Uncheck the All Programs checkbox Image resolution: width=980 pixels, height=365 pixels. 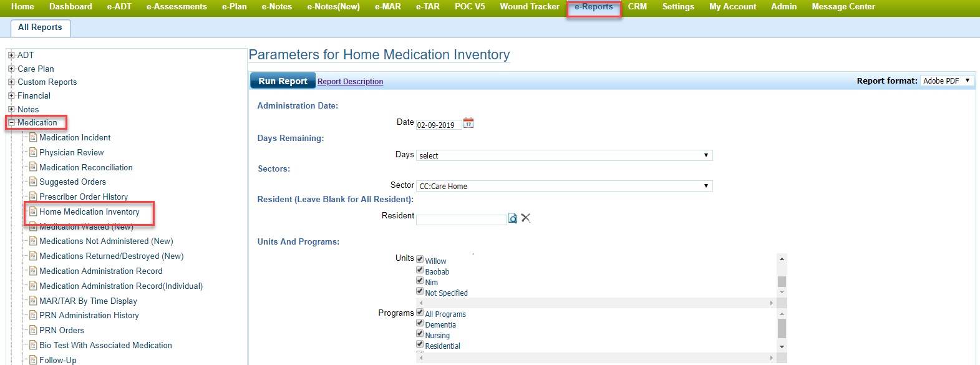(x=420, y=313)
